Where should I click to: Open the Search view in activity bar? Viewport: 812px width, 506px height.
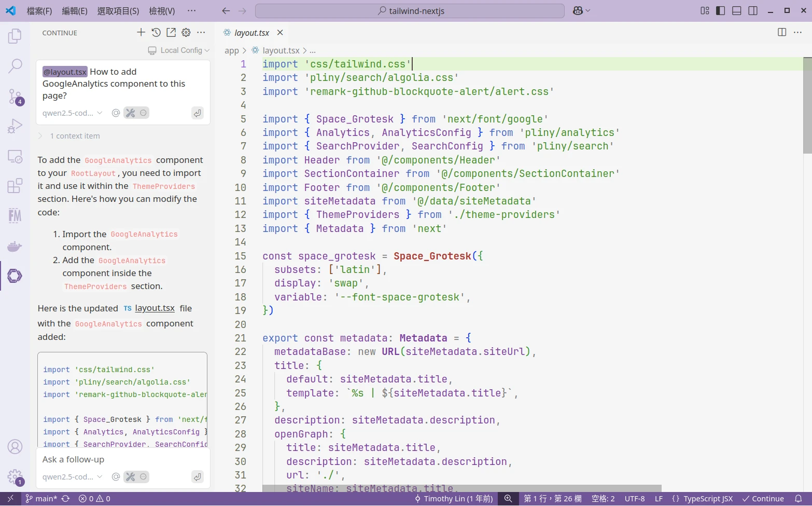tap(15, 66)
